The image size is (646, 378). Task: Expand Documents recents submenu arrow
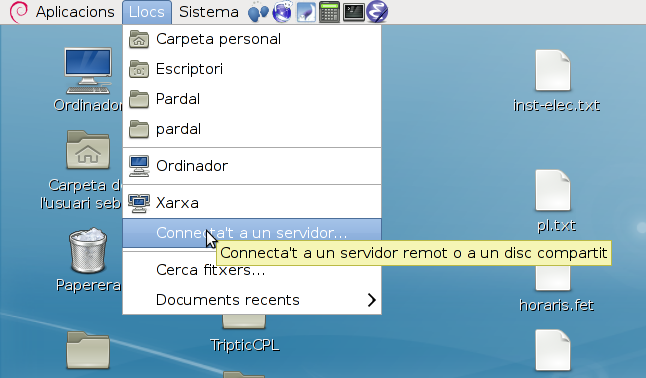pos(372,300)
